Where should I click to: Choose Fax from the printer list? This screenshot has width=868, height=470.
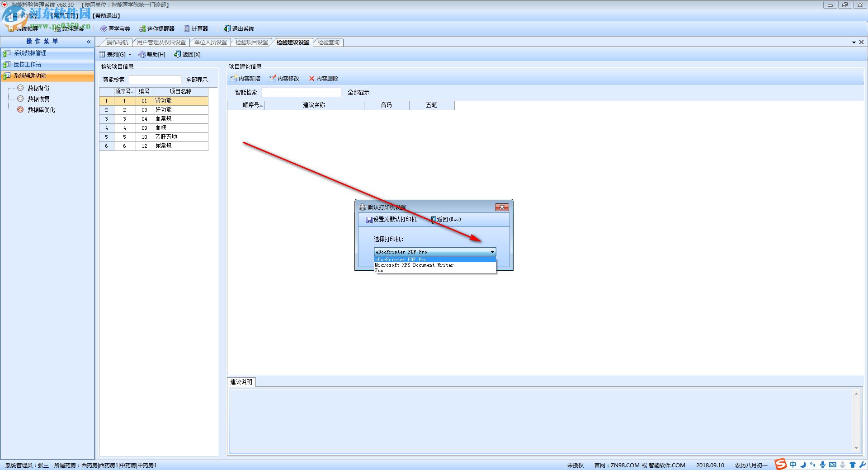435,270
